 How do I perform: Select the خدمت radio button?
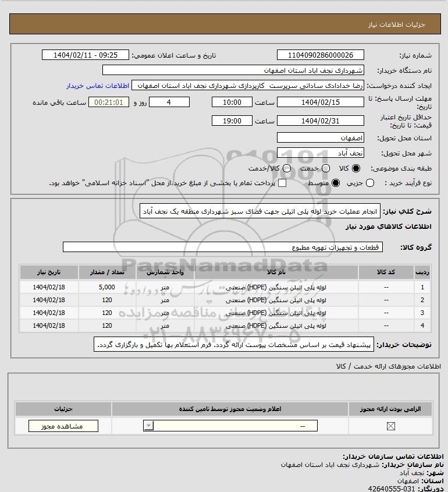coord(326,168)
